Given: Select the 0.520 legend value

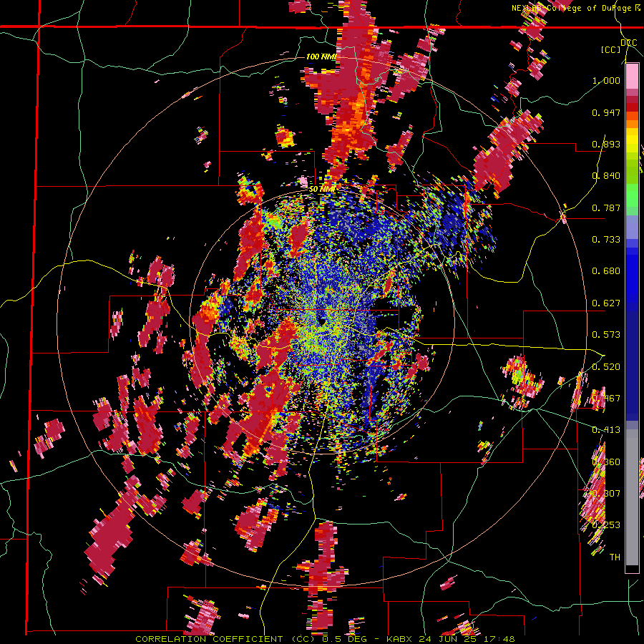Looking at the screenshot, I should 606,367.
